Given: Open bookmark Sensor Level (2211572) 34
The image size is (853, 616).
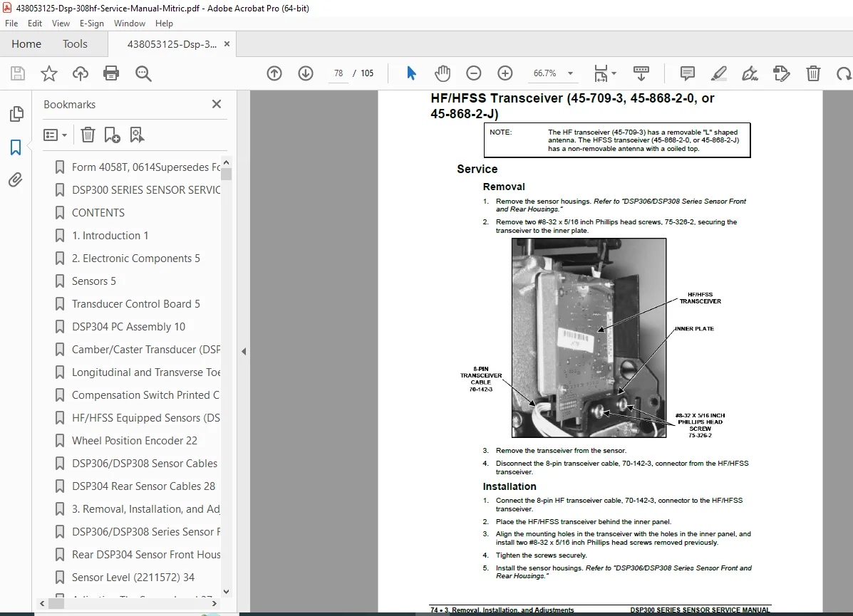Looking at the screenshot, I should 133,578.
